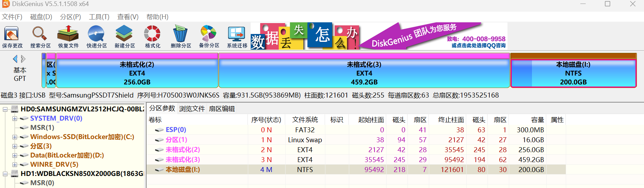
Task: Click the Linux Swap file system cell
Action: [x=305, y=140]
